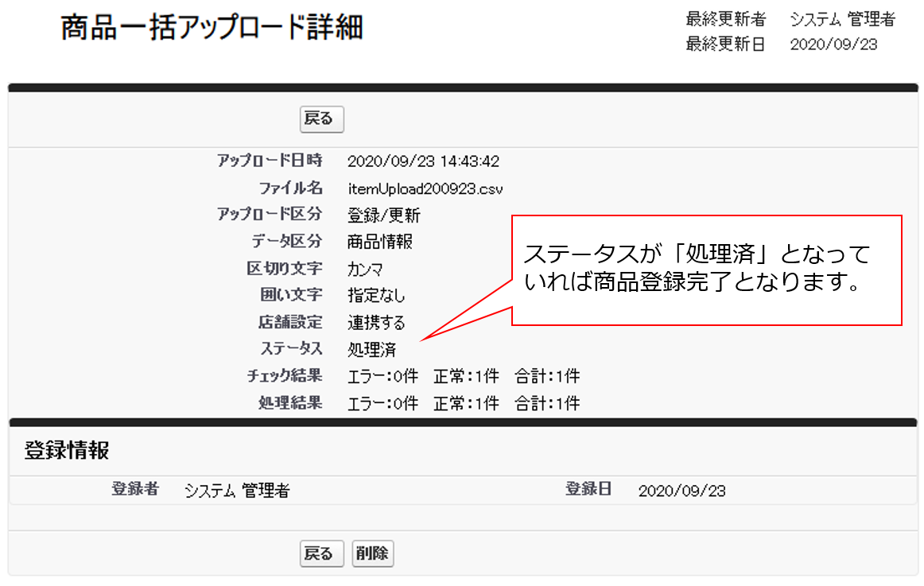Click the 囲い文字 value 指定なし

pyautogui.click(x=376, y=296)
